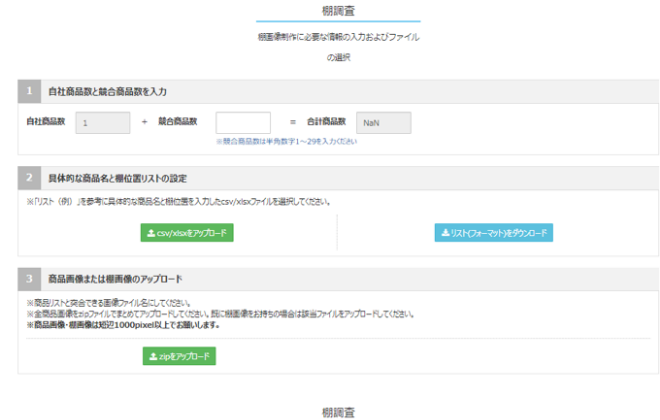Screen dimensions: 660x420
Task: Click the 自社商品数 field showing 1
Action: [103, 122]
